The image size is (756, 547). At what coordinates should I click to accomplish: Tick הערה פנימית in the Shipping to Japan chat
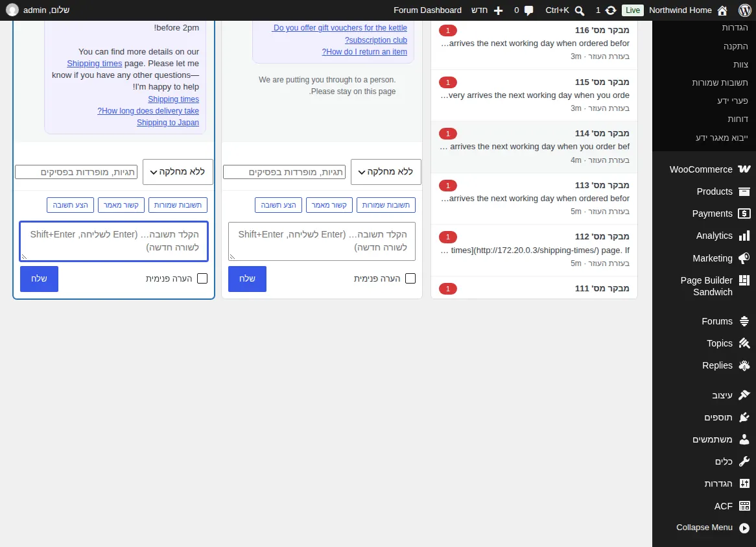[x=202, y=279]
